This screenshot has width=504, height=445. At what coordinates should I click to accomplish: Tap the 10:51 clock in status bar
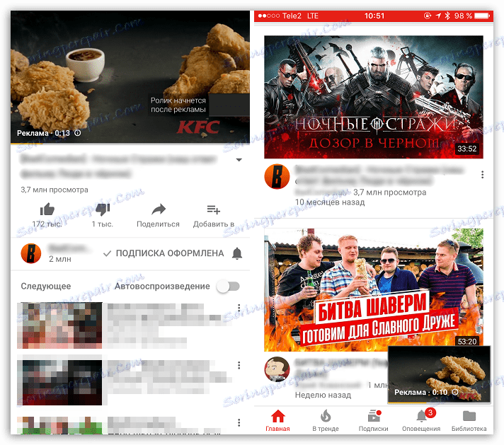click(x=374, y=16)
